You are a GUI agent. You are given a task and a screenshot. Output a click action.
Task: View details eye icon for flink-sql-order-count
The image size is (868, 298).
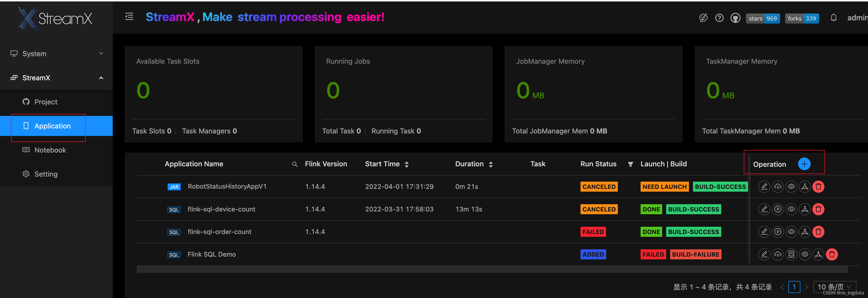(x=791, y=232)
